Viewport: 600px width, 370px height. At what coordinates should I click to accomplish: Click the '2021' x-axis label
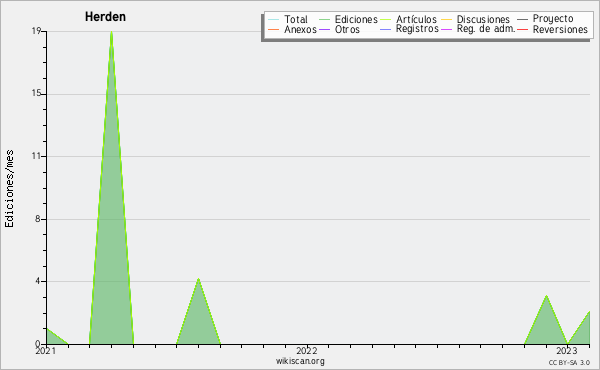tap(46, 350)
